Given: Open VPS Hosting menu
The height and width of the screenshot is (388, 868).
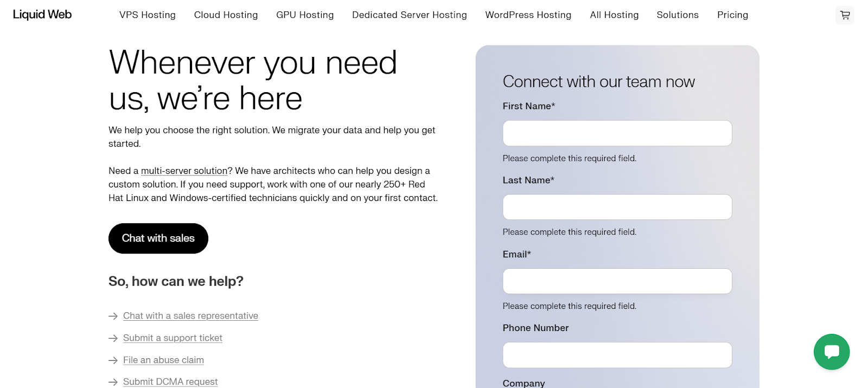Looking at the screenshot, I should point(148,15).
